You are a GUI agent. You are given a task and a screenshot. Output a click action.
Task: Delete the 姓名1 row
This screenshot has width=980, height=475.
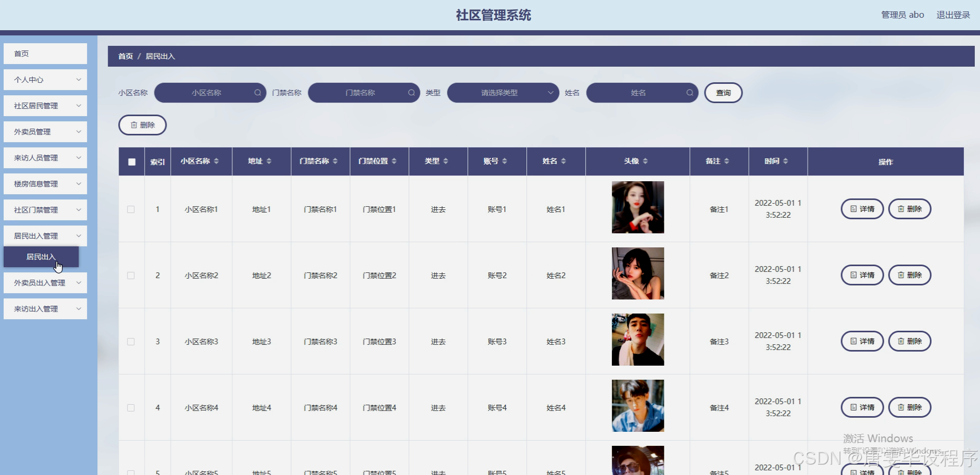910,209
